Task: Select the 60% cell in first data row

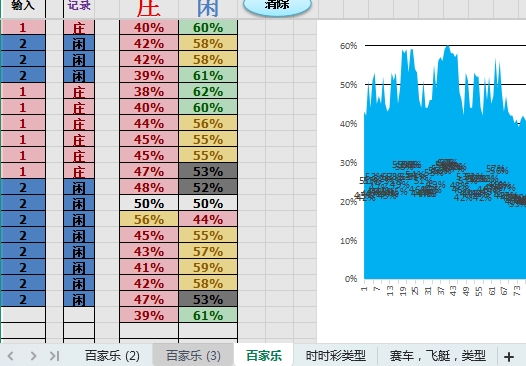Action: (208, 28)
